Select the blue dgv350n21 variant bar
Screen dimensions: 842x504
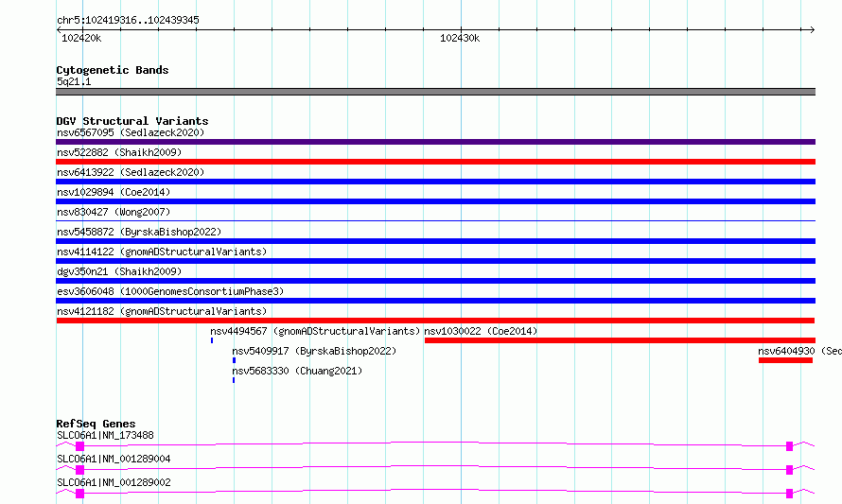point(435,281)
